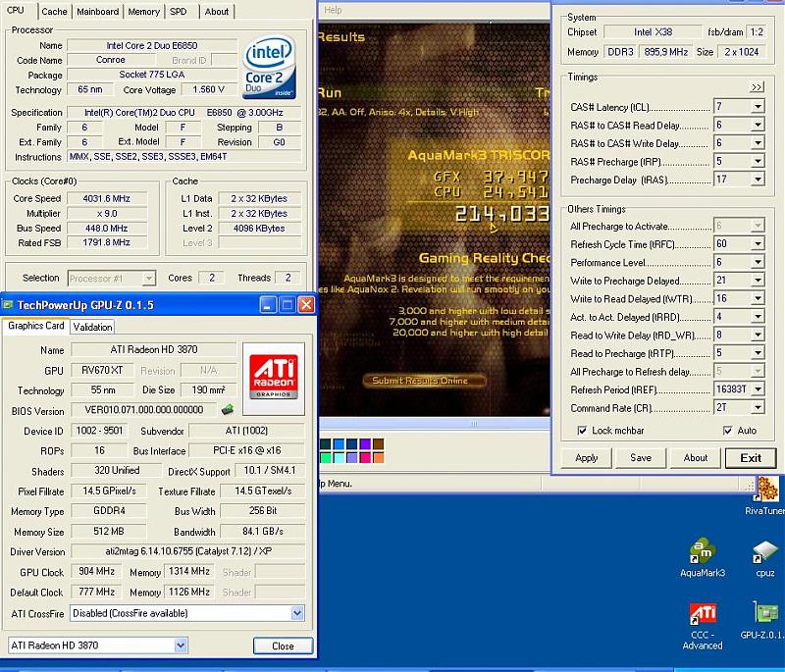Viewport: 785px width, 672px height.
Task: Open the Performance Level dropdown
Action: point(758,262)
